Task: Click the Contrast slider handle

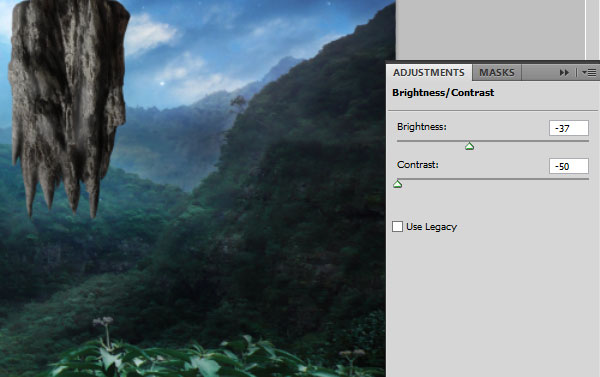Action: coord(398,184)
